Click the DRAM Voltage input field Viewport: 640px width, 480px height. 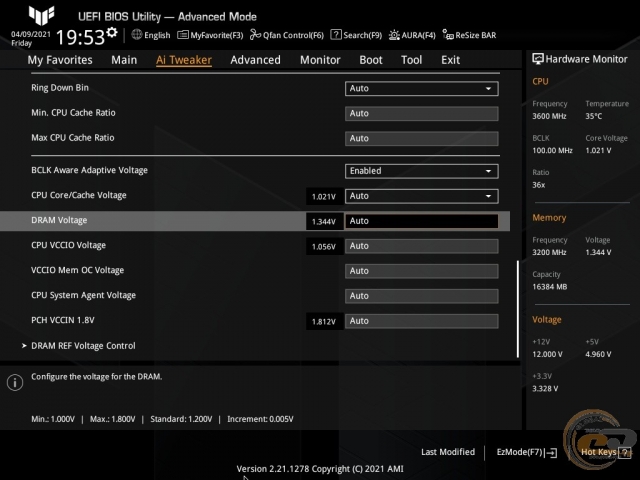(421, 221)
